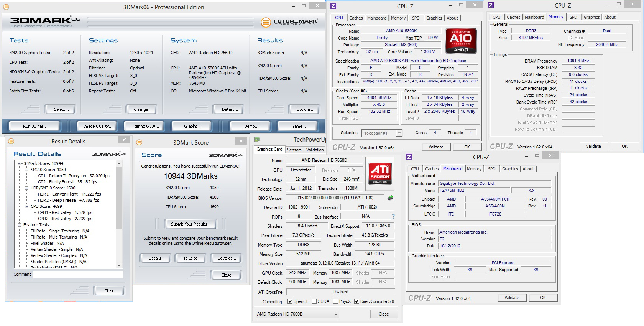Click the Game... button
Viewport: 644px width, 326px height.
coord(299,126)
